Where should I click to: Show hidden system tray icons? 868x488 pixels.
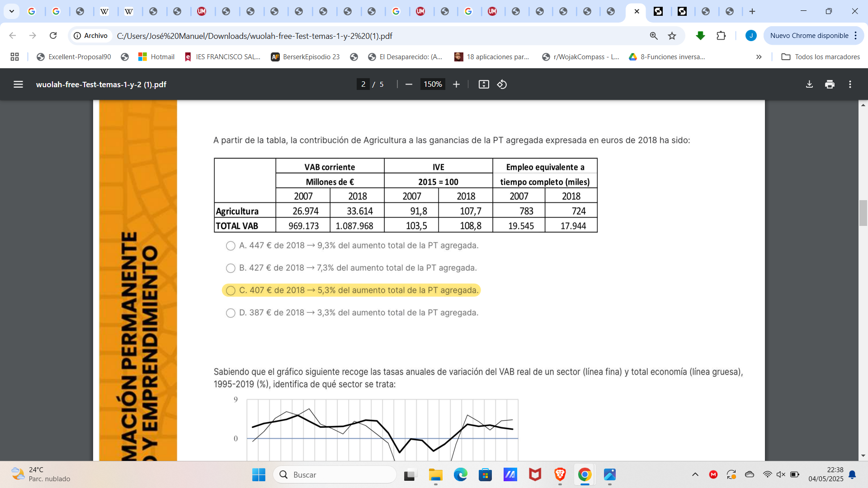tap(695, 474)
